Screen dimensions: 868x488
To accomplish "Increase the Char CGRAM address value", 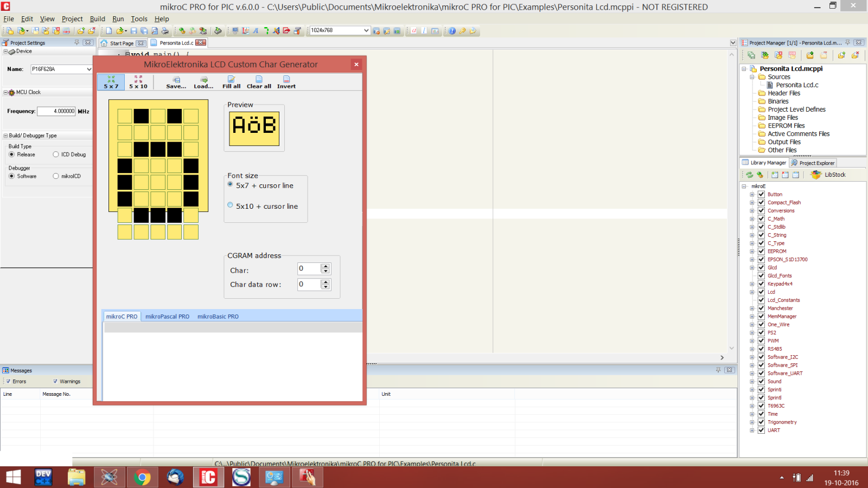I will click(x=325, y=266).
